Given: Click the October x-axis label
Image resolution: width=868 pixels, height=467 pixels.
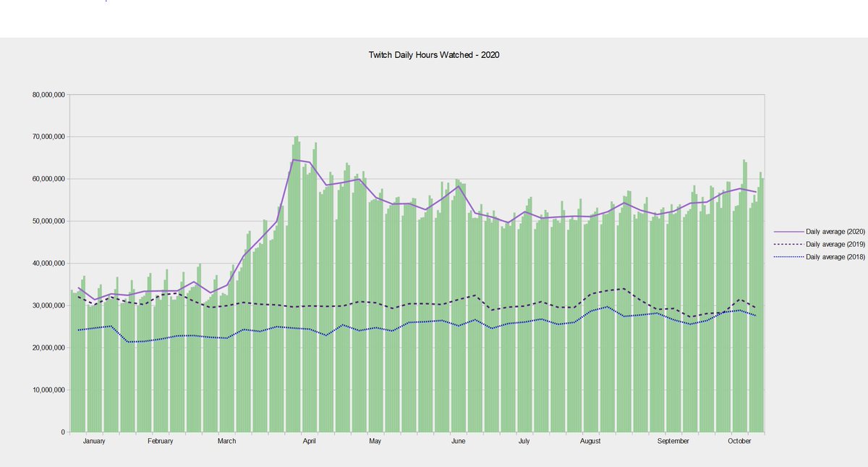Looking at the screenshot, I should [x=739, y=441].
